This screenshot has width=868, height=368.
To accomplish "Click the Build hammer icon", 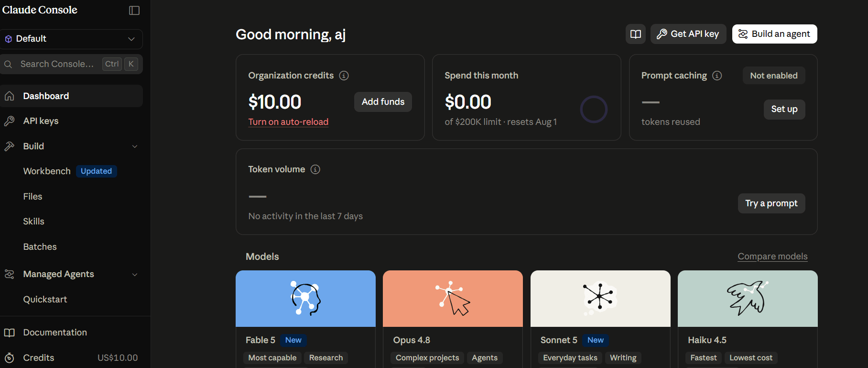I will tap(9, 146).
